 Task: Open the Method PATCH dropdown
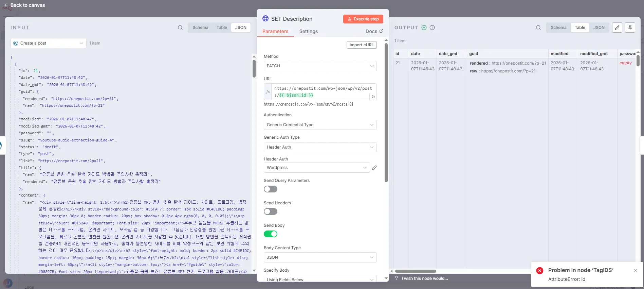[x=320, y=66]
